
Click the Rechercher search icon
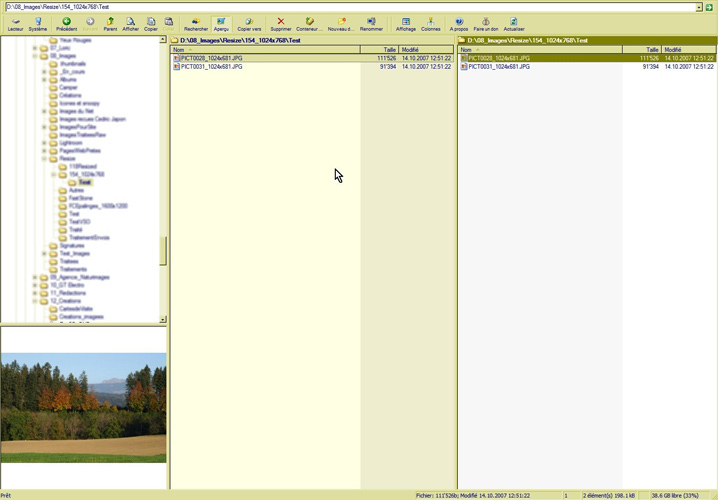coord(196,23)
